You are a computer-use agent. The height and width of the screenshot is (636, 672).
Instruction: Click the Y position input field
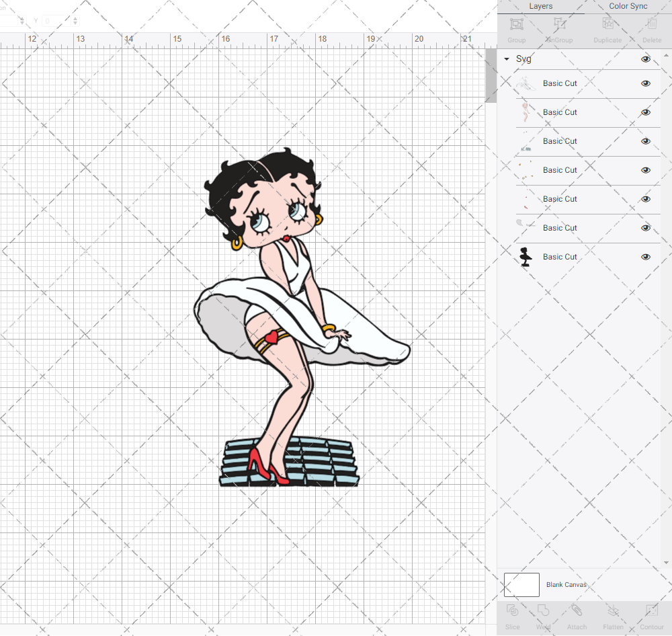coord(56,21)
